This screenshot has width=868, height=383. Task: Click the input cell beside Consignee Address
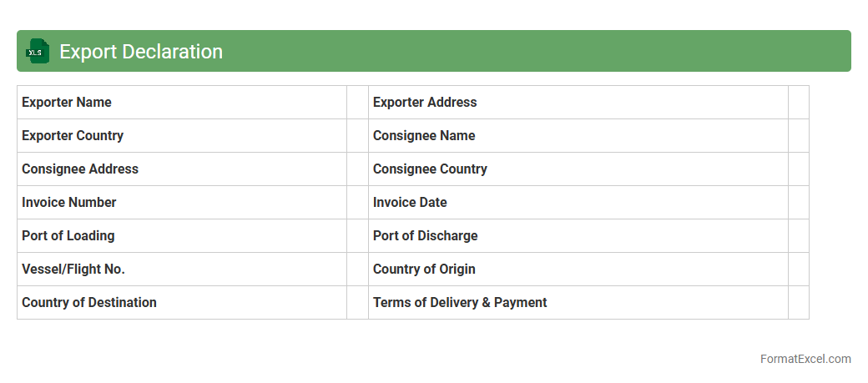(357, 169)
